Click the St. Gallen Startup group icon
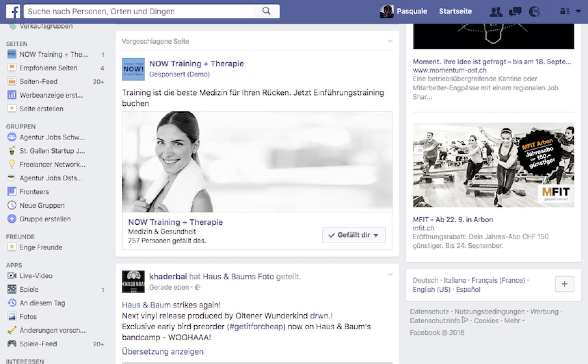This screenshot has height=364, width=588. (12, 150)
